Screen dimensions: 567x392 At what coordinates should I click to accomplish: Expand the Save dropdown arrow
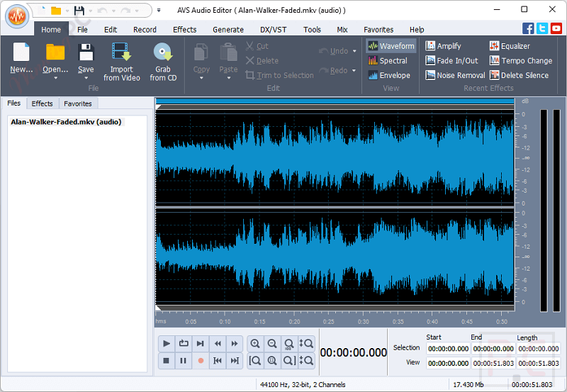coord(86,78)
